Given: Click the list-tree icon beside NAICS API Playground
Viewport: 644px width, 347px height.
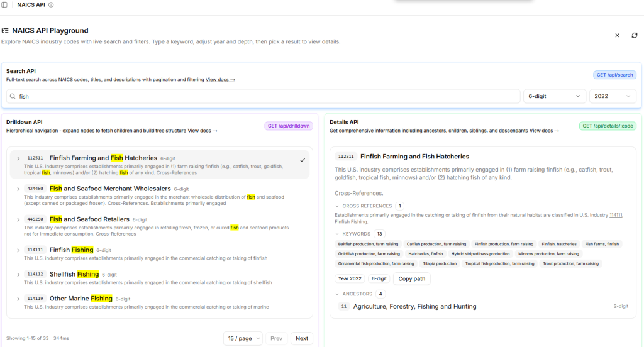Looking at the screenshot, I should pos(5,30).
